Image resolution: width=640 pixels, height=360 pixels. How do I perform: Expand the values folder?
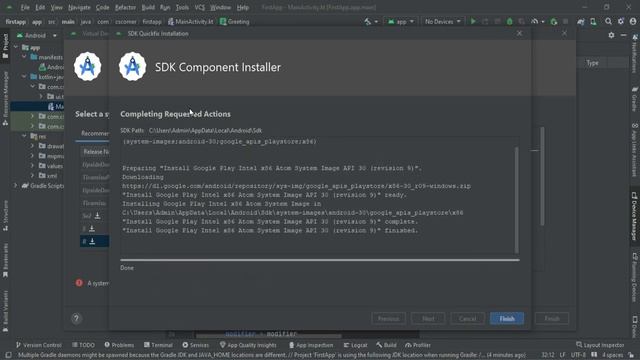pos(32,166)
